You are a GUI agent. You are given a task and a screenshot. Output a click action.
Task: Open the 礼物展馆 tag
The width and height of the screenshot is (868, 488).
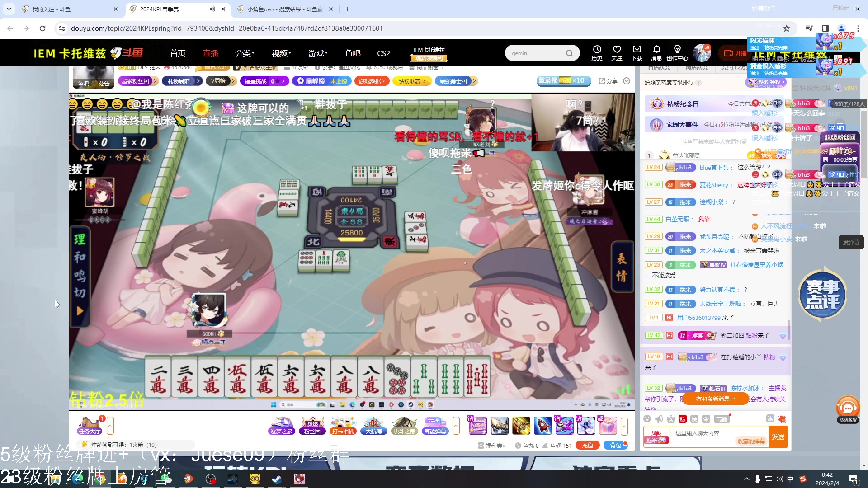pos(182,81)
